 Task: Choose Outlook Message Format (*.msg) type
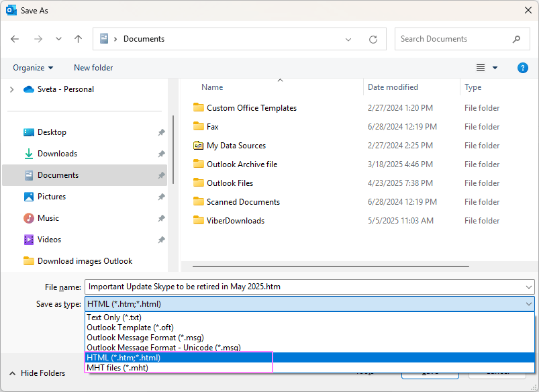[x=309, y=338]
